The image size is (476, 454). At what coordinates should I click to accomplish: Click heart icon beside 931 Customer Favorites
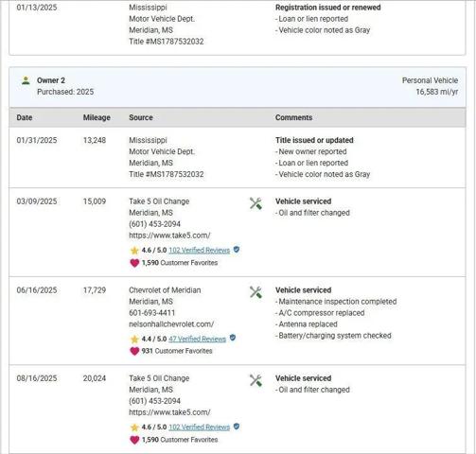tap(134, 351)
